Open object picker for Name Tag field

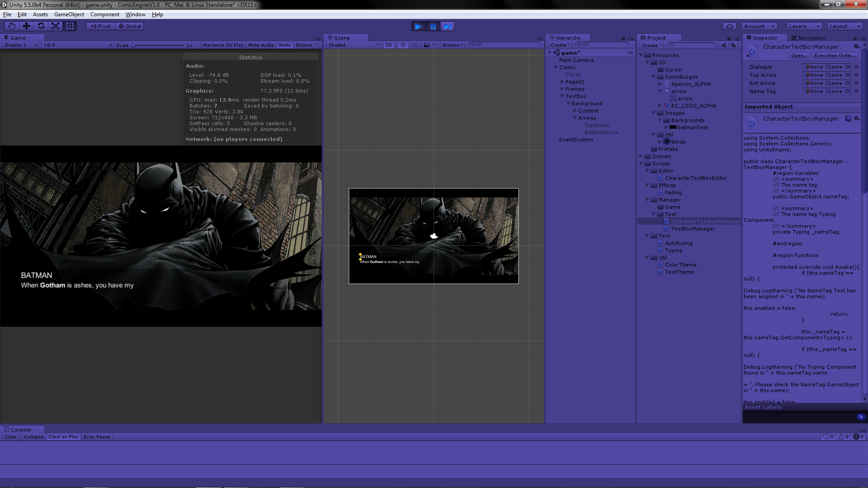[856, 91]
